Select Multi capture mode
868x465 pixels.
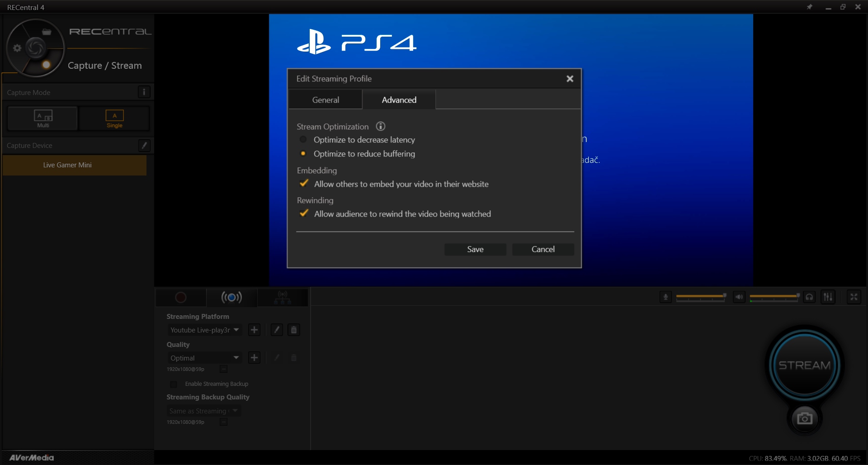pyautogui.click(x=43, y=119)
